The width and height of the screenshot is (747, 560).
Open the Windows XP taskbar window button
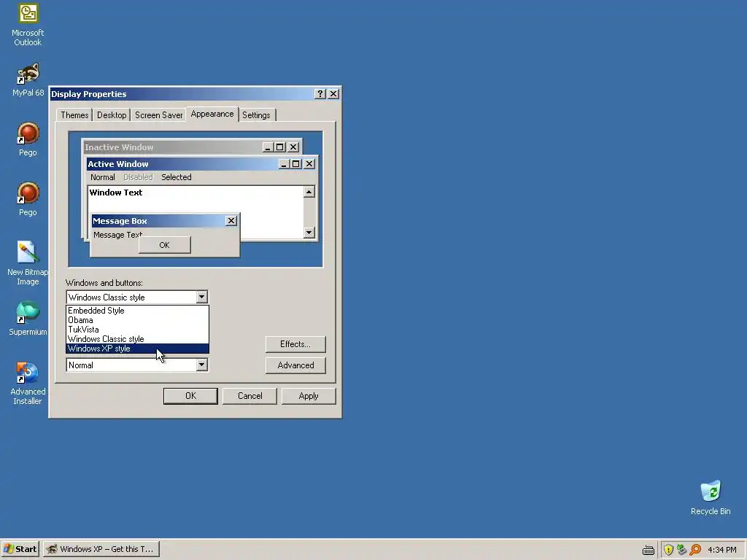(101, 549)
